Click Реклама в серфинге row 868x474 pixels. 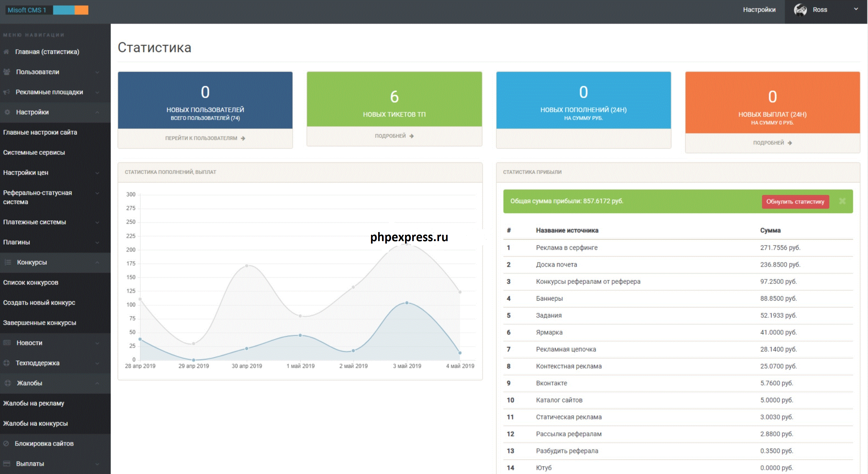(x=678, y=248)
